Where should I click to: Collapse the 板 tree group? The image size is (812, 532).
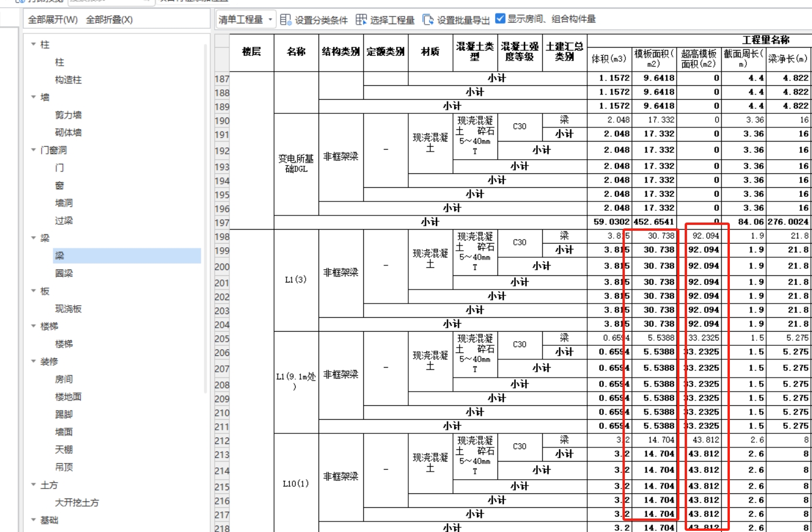[x=33, y=291]
